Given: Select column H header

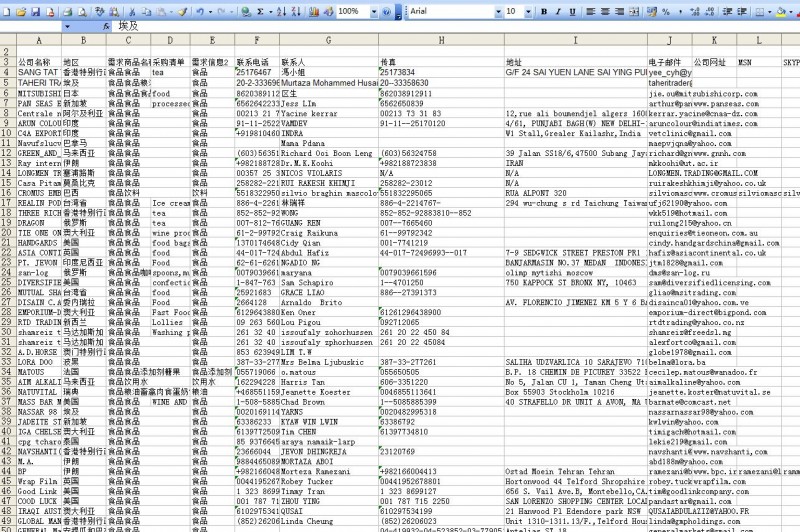Looking at the screenshot, I should (441, 40).
